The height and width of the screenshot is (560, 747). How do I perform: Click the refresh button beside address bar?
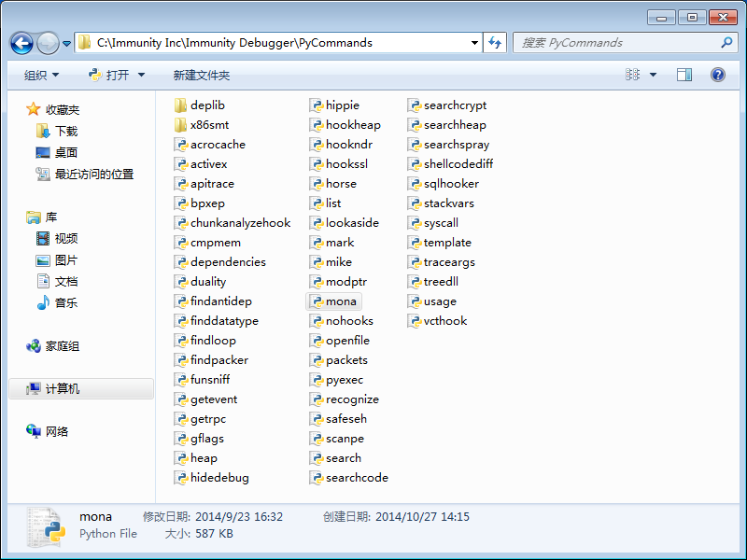[495, 43]
